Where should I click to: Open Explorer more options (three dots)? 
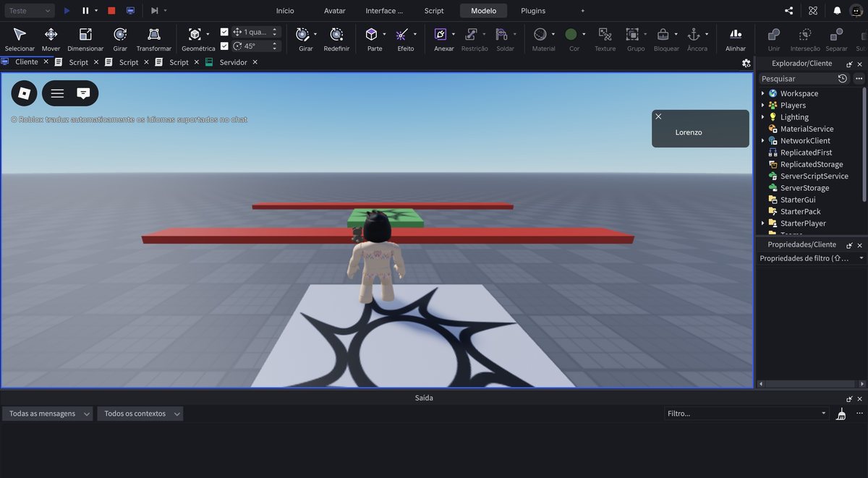[859, 78]
